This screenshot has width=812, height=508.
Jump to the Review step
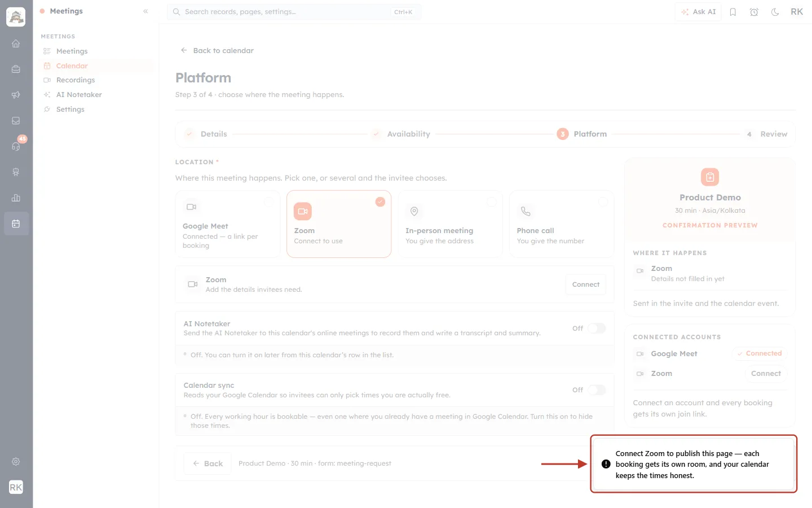pos(766,134)
